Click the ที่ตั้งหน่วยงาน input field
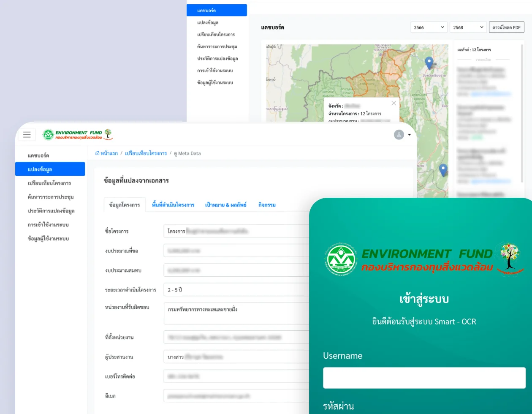Image resolution: width=532 pixels, height=414 pixels. click(236, 337)
